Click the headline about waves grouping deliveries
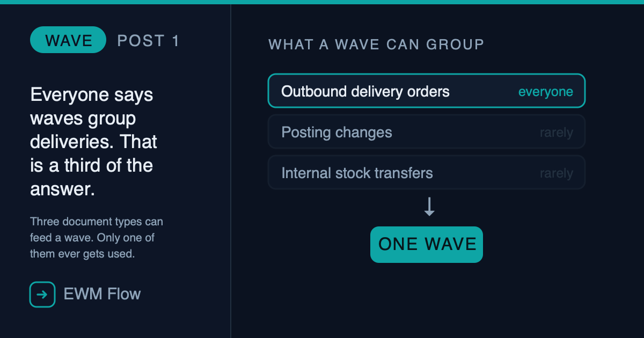This screenshot has height=338, width=644. (94, 142)
